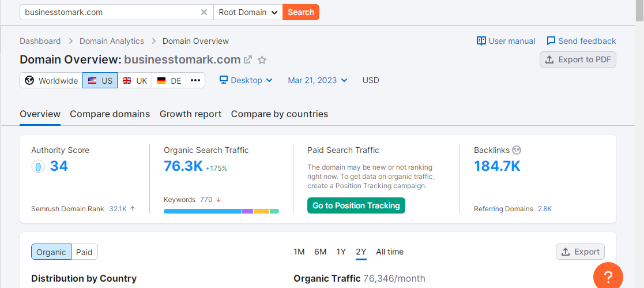Click Referring Domains 2.8K value
644x288 pixels.
point(545,209)
